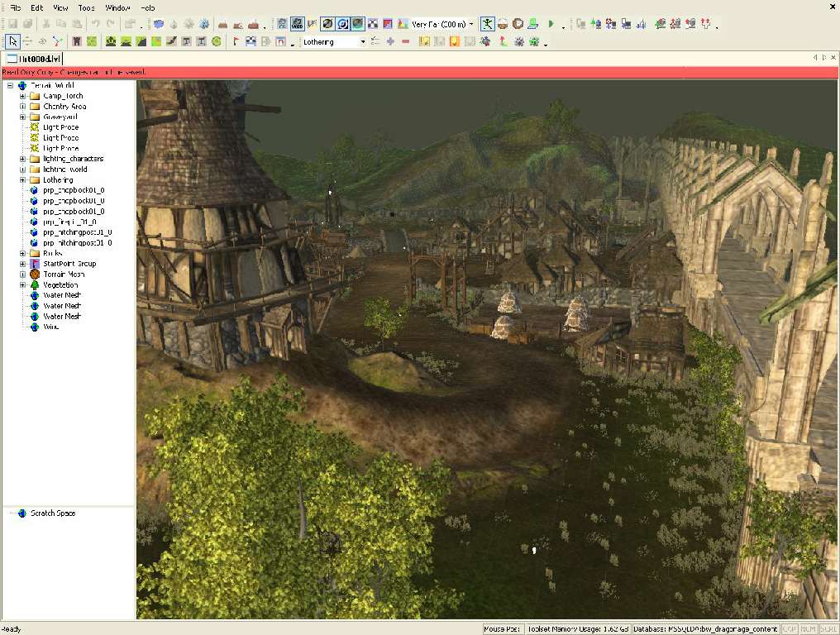The height and width of the screenshot is (635, 840).
Task: Expand the Vegetation node
Action: (x=22, y=284)
